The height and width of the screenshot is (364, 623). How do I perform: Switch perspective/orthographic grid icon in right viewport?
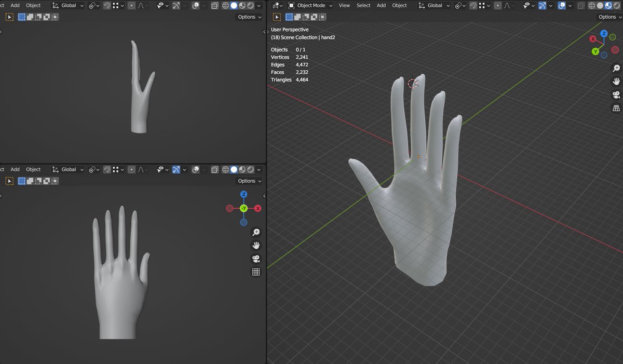[x=616, y=109]
